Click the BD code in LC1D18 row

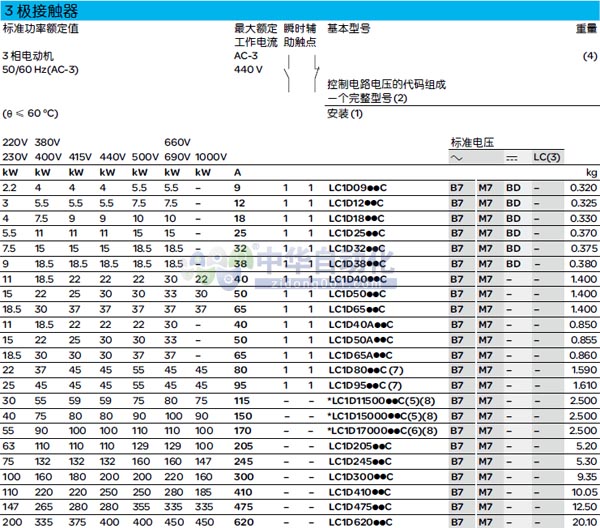(x=513, y=218)
